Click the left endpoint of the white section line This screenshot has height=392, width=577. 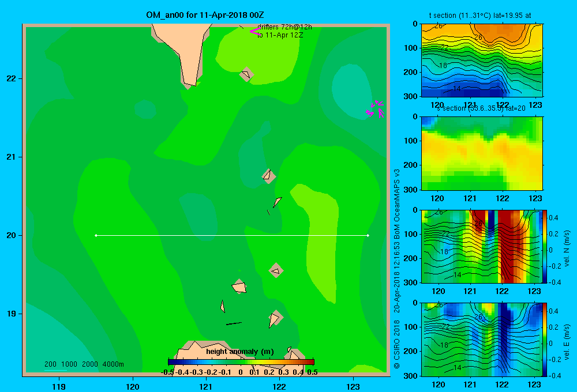point(96,235)
